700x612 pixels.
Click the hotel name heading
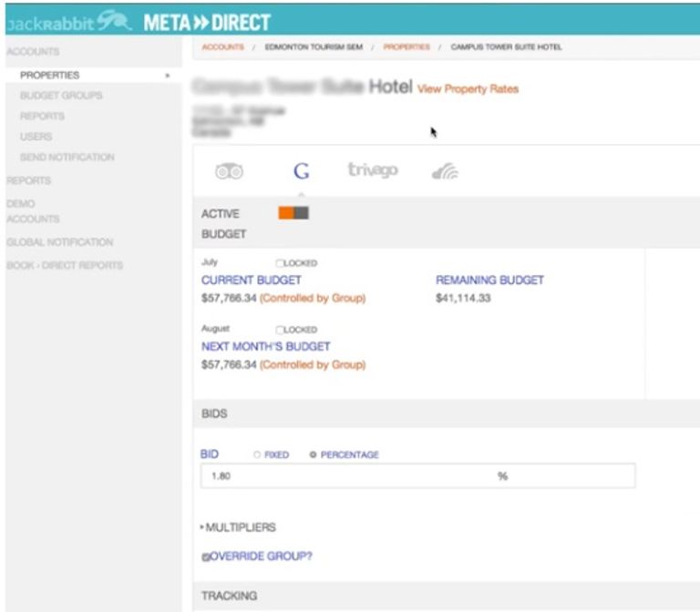pyautogui.click(x=303, y=87)
